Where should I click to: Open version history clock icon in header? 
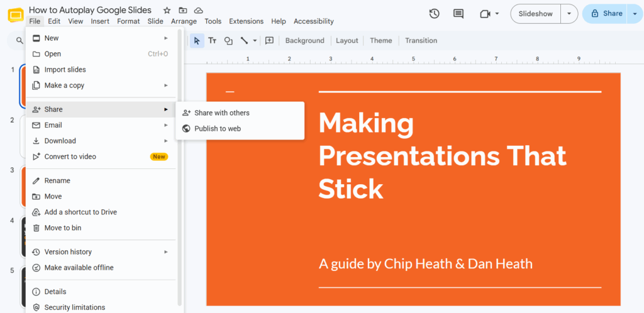click(434, 14)
